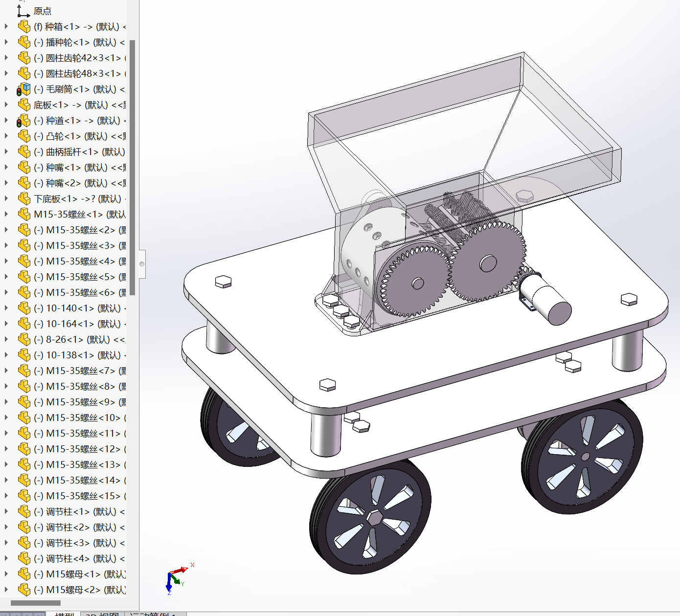Expand the 底板<1> component node
The image size is (680, 616).
click(6, 105)
